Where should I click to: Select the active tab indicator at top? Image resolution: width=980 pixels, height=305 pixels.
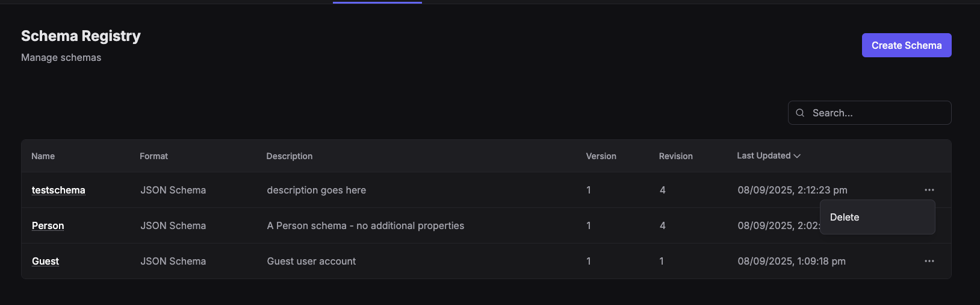point(377,2)
